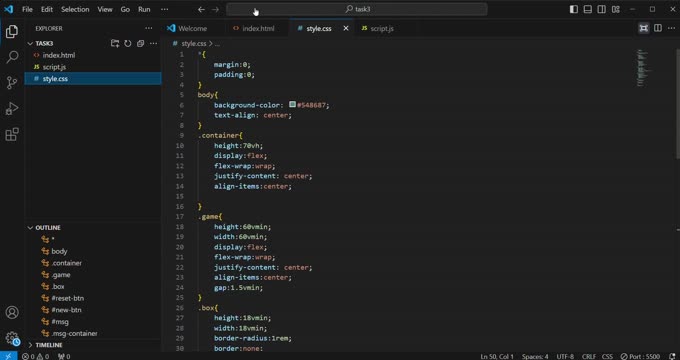Screen dimensions: 680x360
Task: Open the File menu
Action: click(x=27, y=9)
